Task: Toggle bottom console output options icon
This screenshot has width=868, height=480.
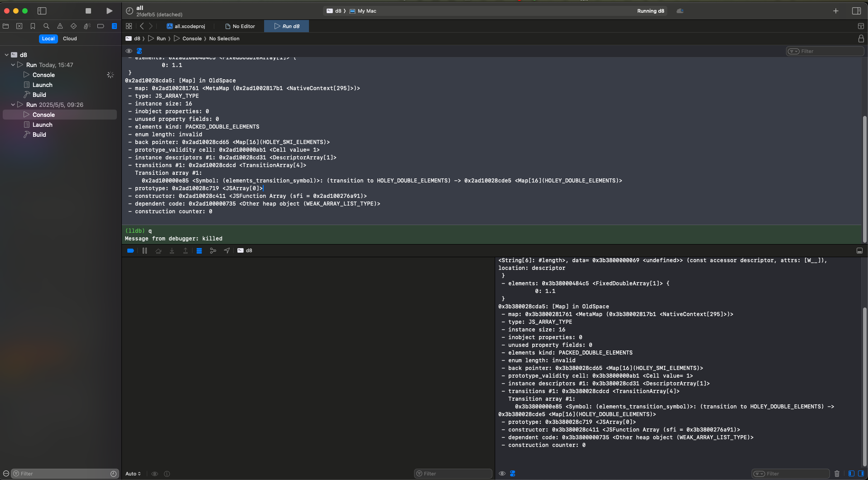Action: [512, 474]
